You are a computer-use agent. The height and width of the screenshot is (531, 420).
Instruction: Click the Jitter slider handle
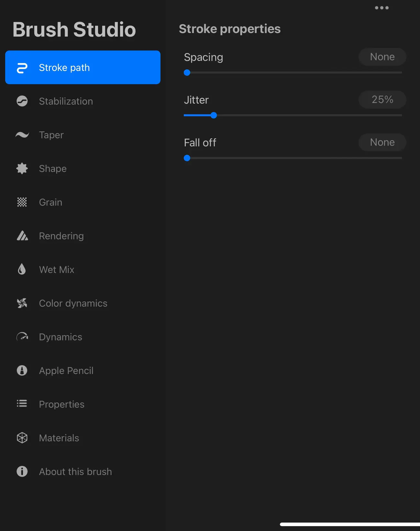pos(214,115)
